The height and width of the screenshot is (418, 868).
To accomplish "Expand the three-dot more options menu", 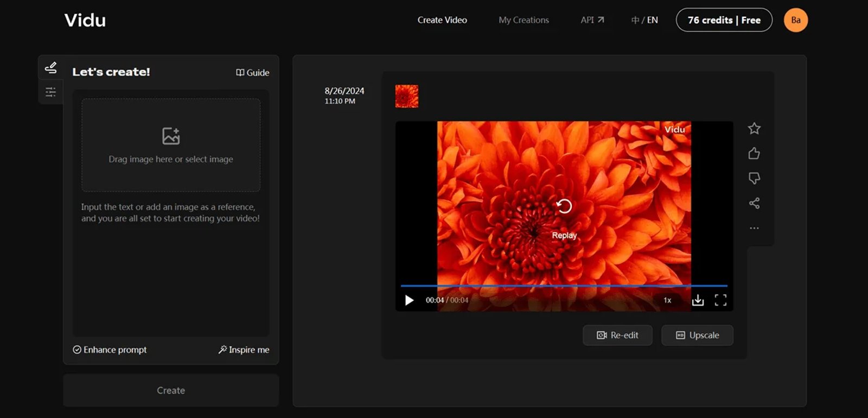I will click(x=754, y=228).
